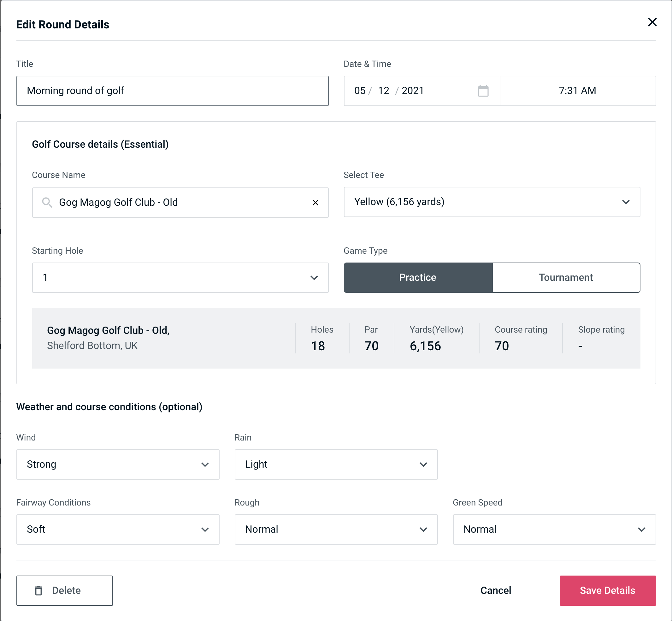Click the dropdown chevron for Wind field
Screen dimensions: 672x621
tap(204, 464)
